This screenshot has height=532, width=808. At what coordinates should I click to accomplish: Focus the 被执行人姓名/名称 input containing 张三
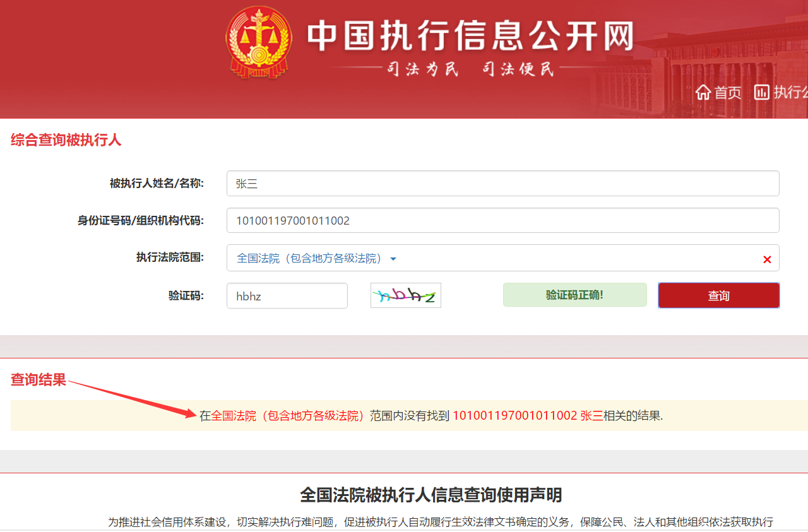click(x=502, y=184)
